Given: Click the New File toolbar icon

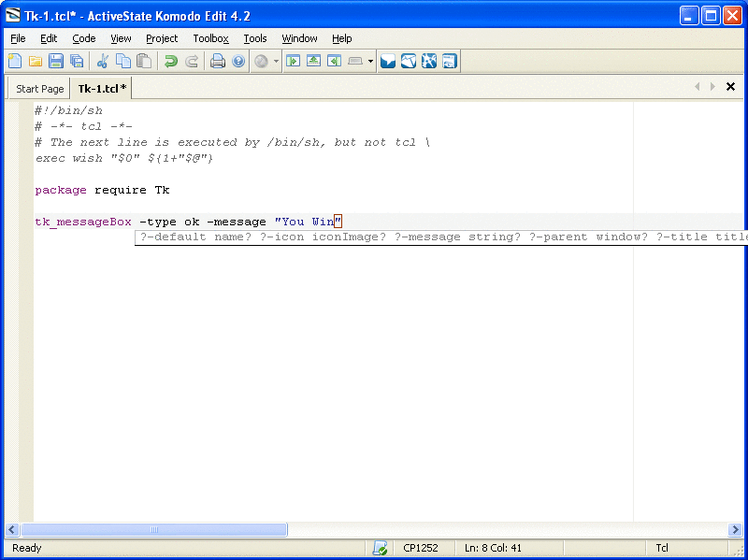Looking at the screenshot, I should pyautogui.click(x=15, y=62).
